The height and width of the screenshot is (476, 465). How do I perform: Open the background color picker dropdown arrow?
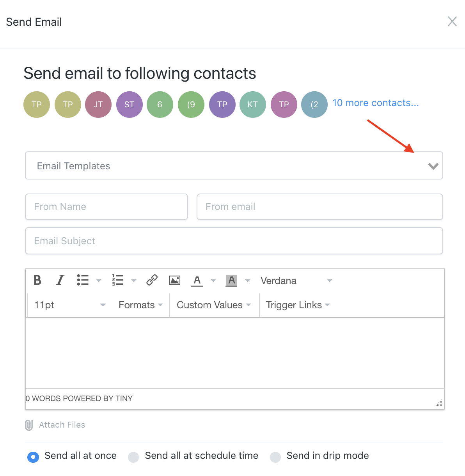tap(248, 281)
